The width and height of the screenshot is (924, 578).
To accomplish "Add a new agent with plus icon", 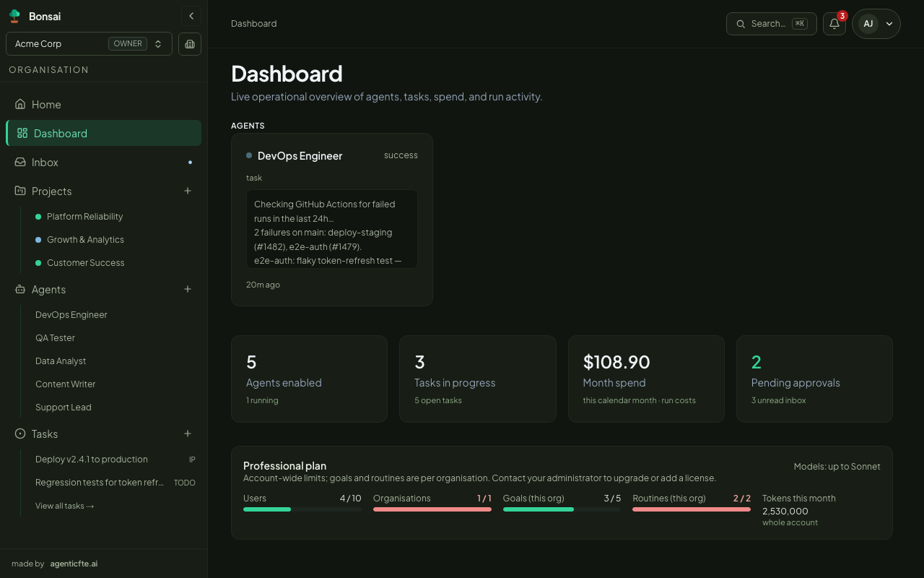I will (x=188, y=289).
